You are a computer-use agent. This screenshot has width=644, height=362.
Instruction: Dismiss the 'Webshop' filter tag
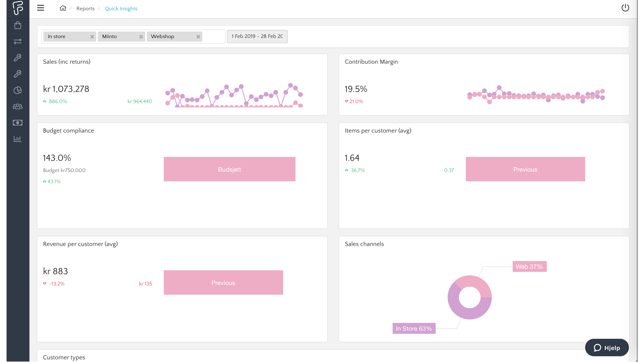tap(198, 36)
